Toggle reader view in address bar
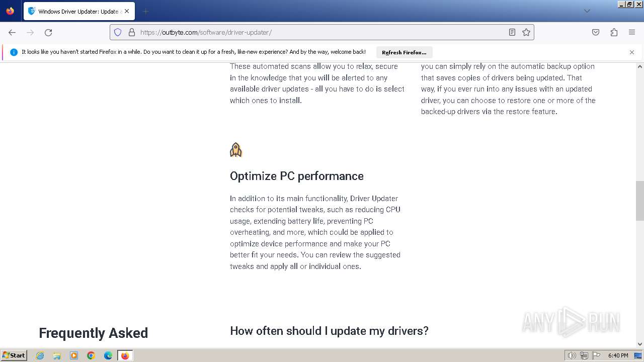This screenshot has width=644, height=362. tap(512, 32)
